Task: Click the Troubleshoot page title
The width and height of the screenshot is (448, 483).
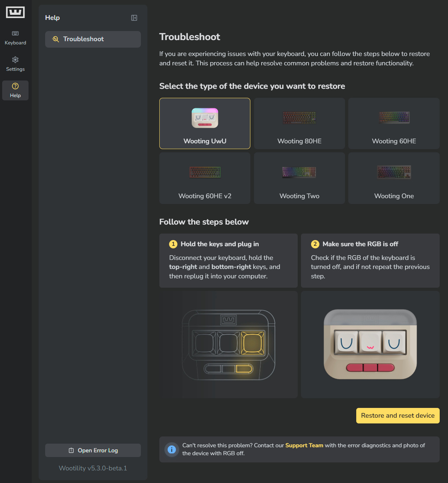Action: click(x=190, y=37)
